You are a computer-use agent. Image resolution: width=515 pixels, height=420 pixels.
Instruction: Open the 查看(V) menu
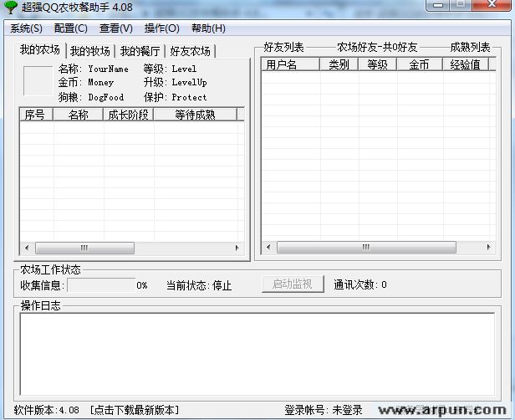(x=116, y=28)
